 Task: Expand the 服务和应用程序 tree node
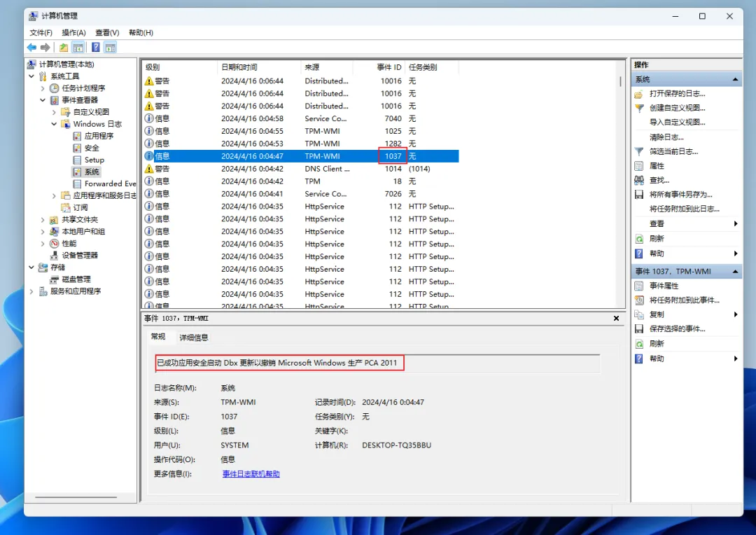click(x=31, y=291)
